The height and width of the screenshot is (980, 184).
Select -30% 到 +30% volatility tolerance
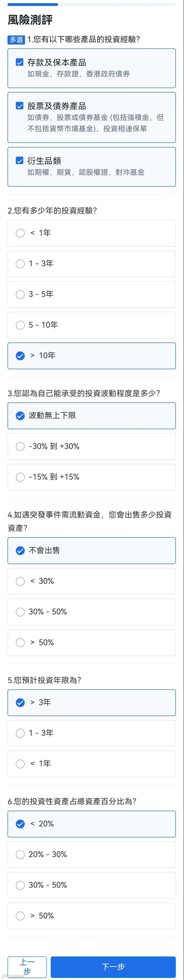click(x=91, y=447)
